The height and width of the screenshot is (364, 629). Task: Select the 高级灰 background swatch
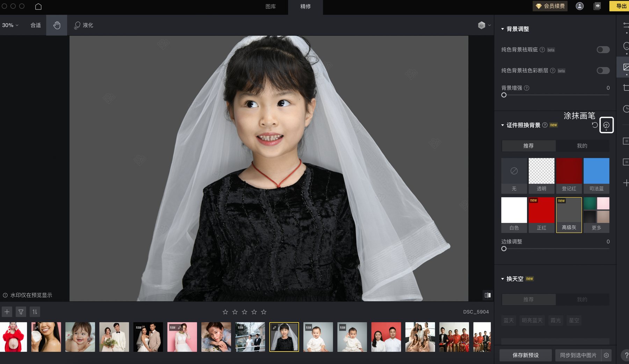(x=569, y=215)
